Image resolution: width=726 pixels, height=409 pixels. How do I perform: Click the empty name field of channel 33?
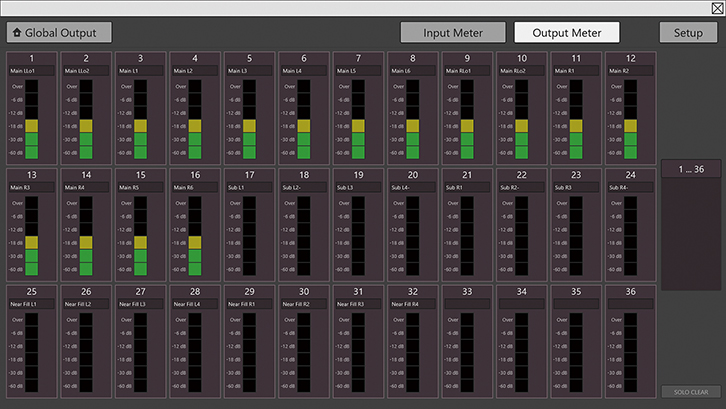coord(466,303)
